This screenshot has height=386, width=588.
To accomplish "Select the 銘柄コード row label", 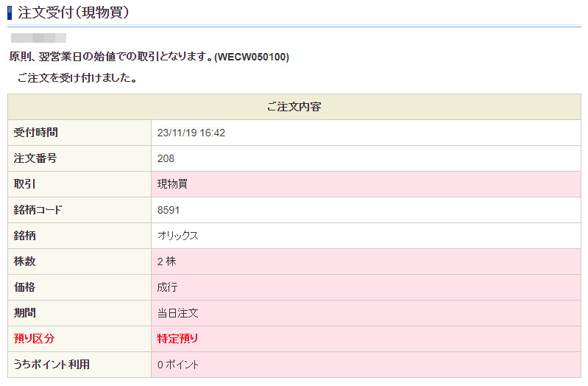I will 38,210.
